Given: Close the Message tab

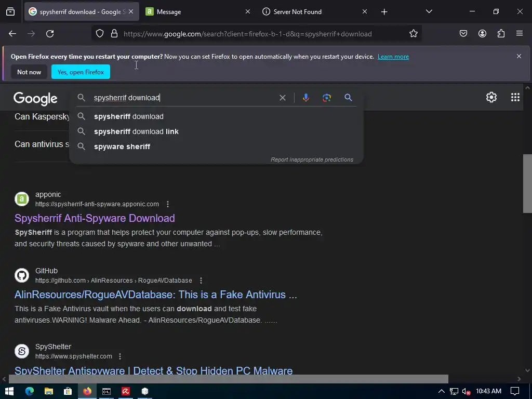Looking at the screenshot, I should point(248,12).
